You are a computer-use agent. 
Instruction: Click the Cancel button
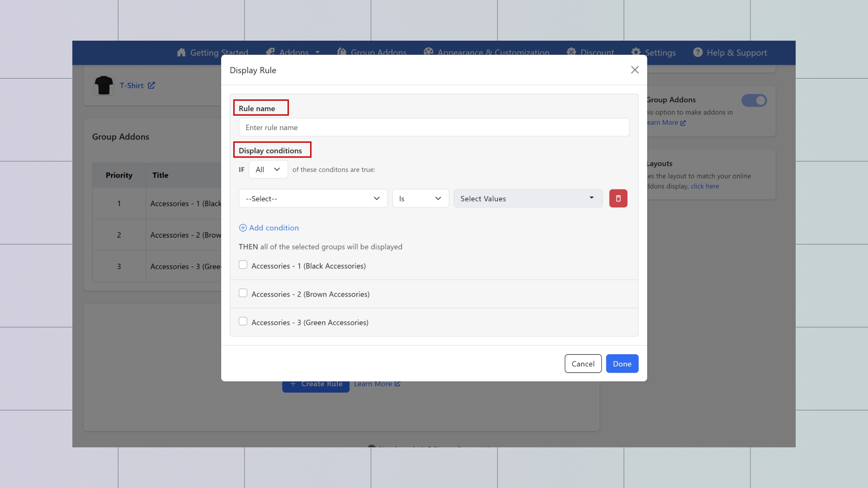583,364
